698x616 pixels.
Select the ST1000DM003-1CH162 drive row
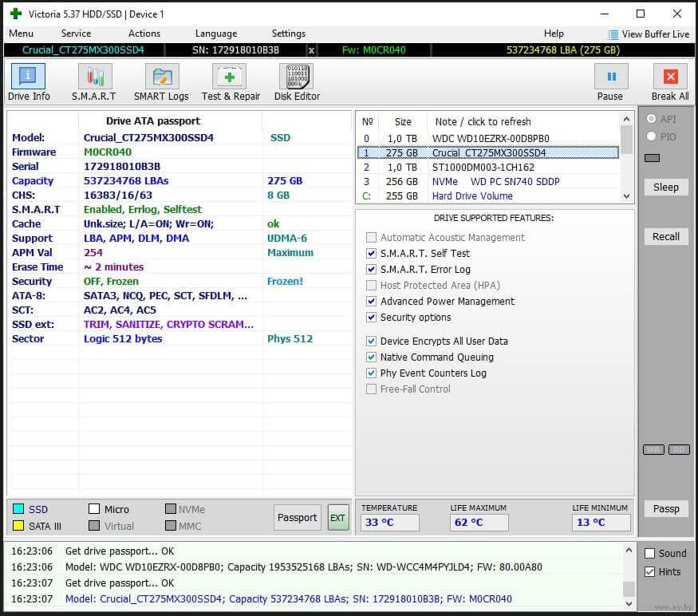[x=483, y=168]
